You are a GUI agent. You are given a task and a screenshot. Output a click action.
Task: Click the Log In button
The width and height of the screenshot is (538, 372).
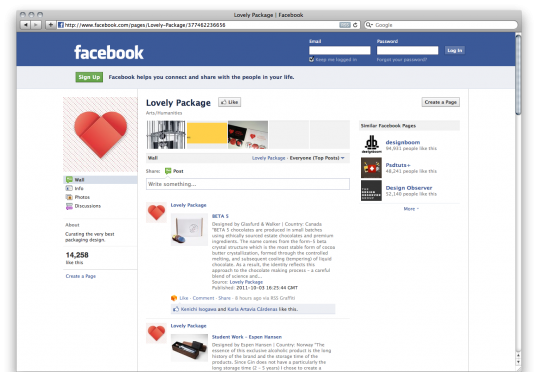coord(455,50)
